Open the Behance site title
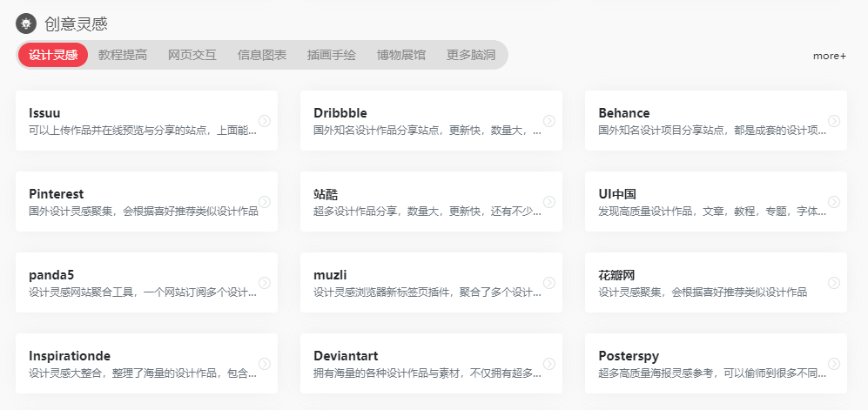 coord(624,113)
